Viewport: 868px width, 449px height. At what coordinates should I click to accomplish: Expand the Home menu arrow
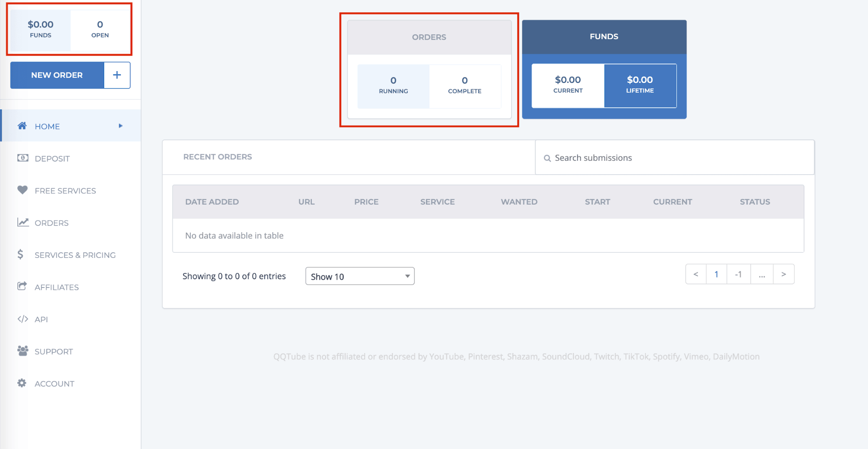[121, 126]
